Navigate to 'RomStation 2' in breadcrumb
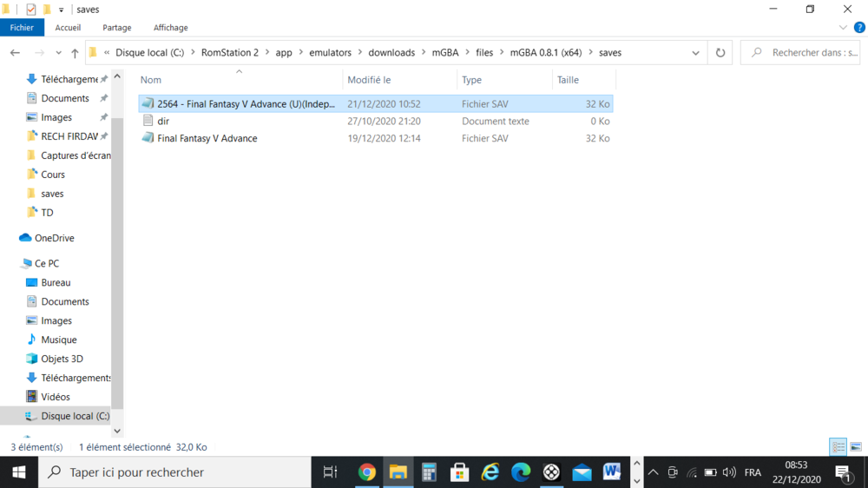 tap(230, 53)
